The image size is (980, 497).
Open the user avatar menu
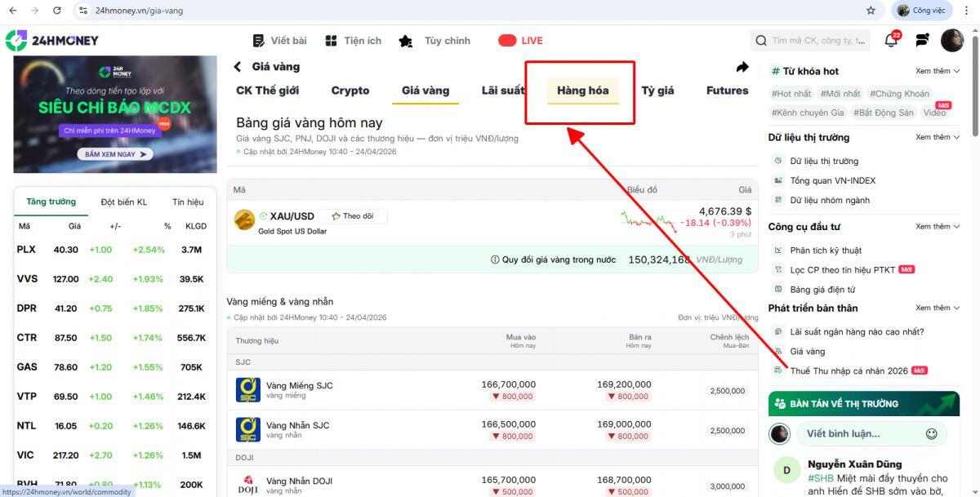point(952,41)
